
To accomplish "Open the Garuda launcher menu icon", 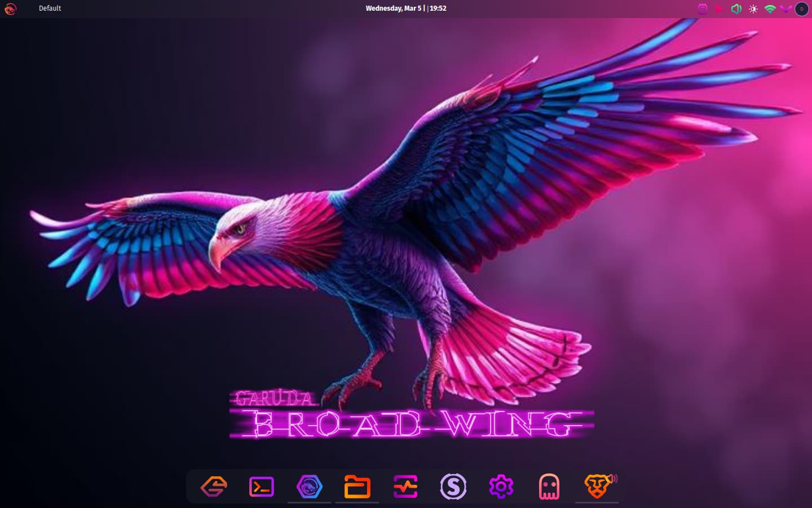I will pyautogui.click(x=10, y=8).
